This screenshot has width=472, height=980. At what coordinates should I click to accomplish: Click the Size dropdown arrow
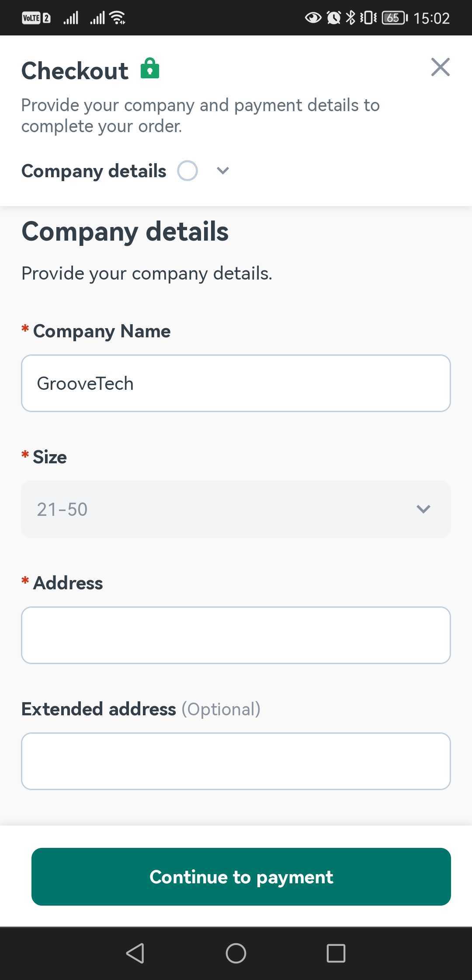click(423, 509)
